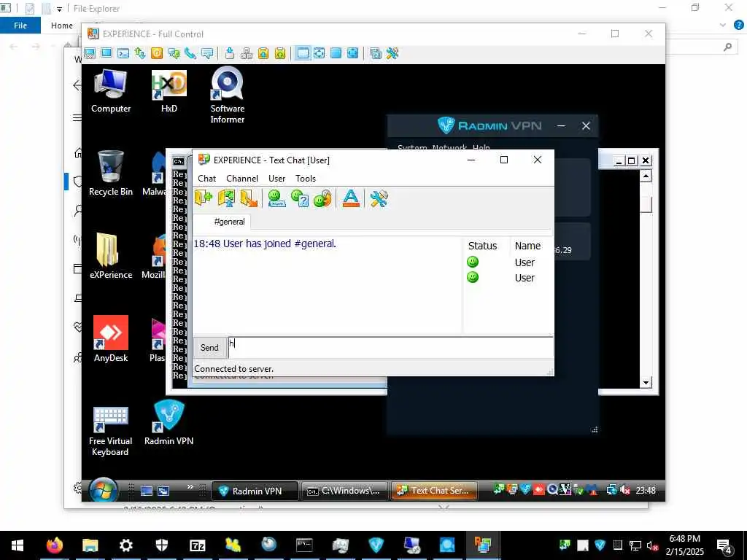Click the door-with-user icon in chat toolbar

(226, 198)
